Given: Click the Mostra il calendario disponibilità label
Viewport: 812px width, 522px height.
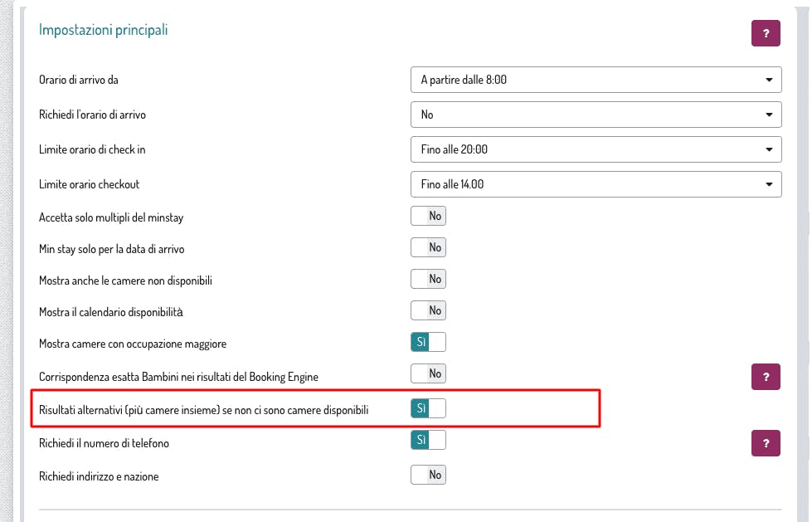Looking at the screenshot, I should pyautogui.click(x=110, y=312).
